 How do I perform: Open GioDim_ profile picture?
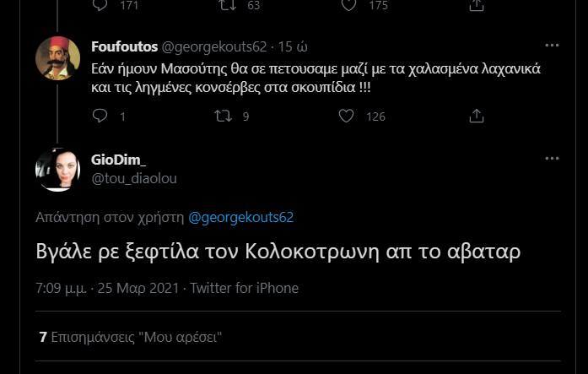pos(57,170)
